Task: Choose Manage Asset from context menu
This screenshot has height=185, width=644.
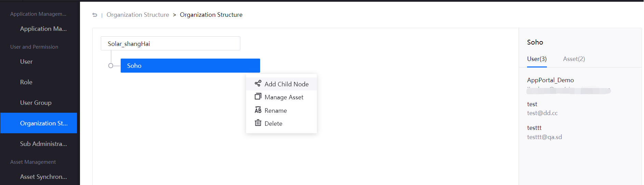Action: pos(284,97)
